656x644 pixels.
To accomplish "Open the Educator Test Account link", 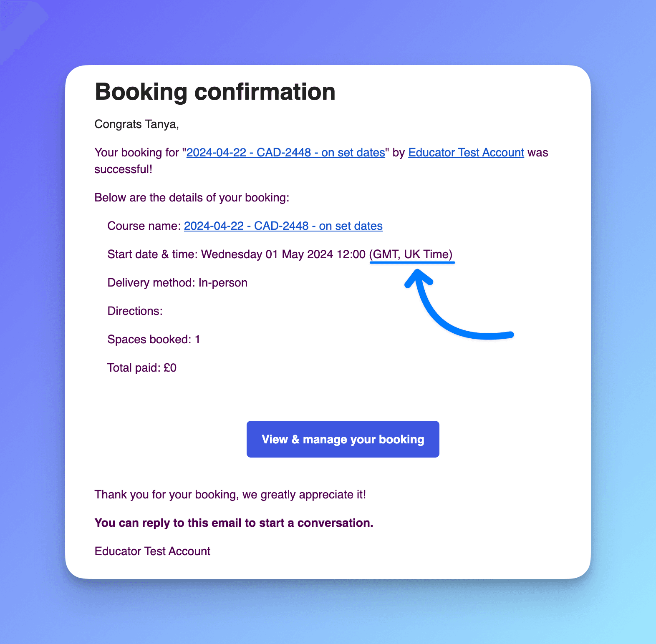I will click(x=466, y=153).
